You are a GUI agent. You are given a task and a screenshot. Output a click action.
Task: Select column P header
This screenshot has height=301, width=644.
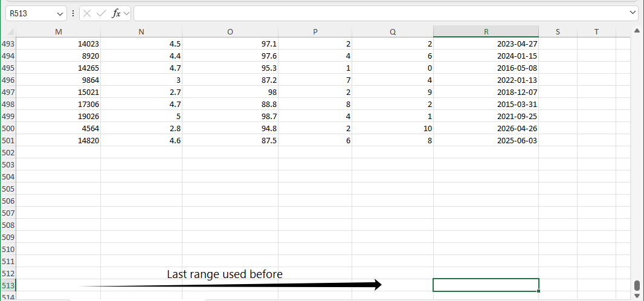[x=315, y=31]
